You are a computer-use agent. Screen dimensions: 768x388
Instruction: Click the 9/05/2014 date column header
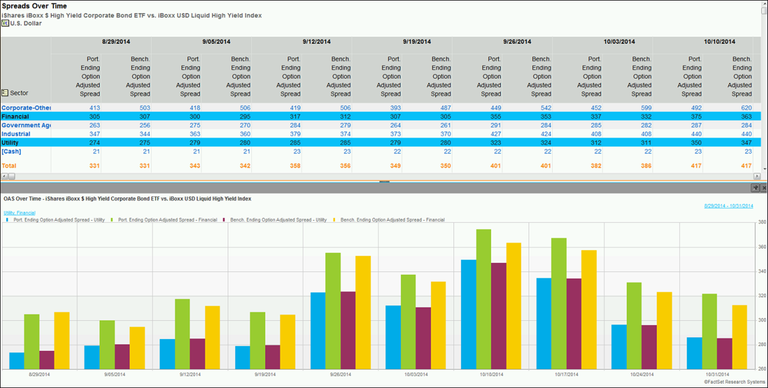(216, 42)
